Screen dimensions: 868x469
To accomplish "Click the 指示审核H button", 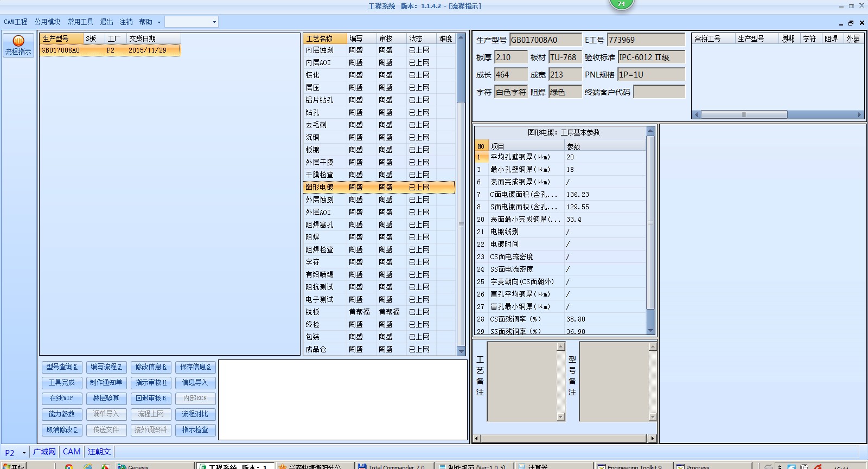I will (151, 383).
